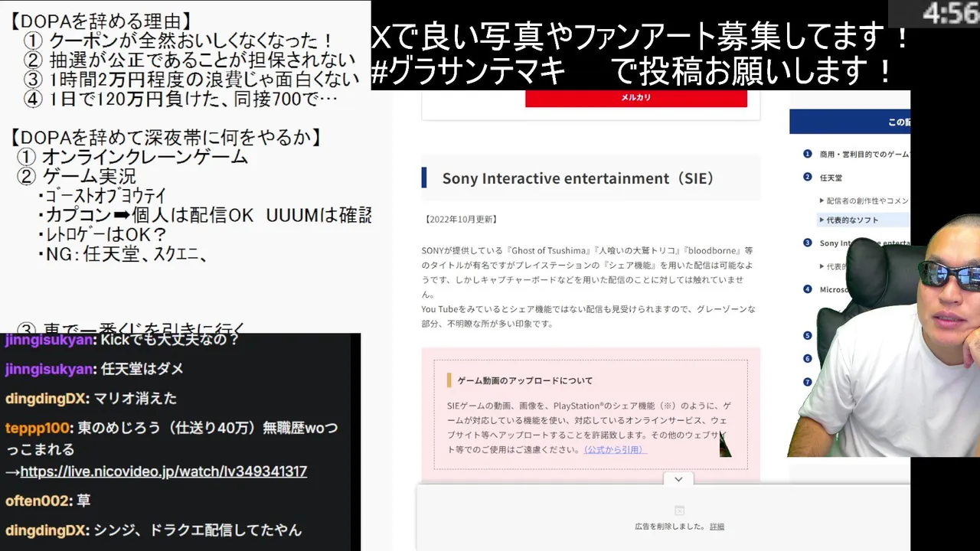Jump to the Microso... entry in the contents

point(835,289)
